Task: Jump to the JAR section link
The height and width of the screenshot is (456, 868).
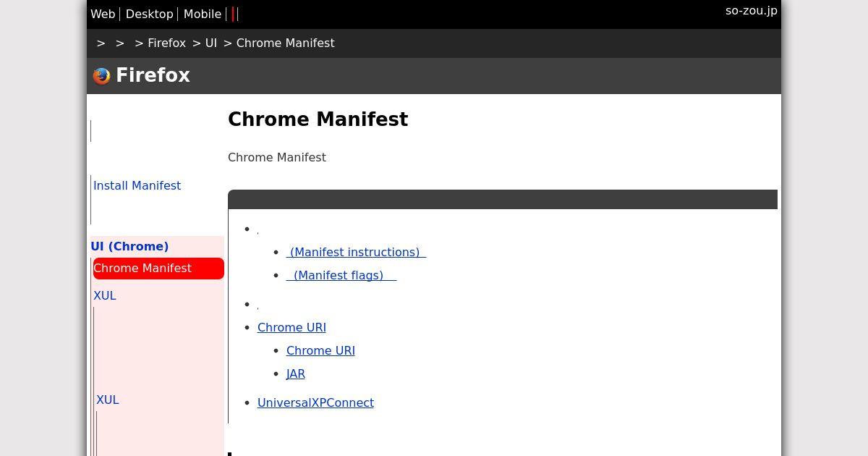Action: tap(296, 373)
